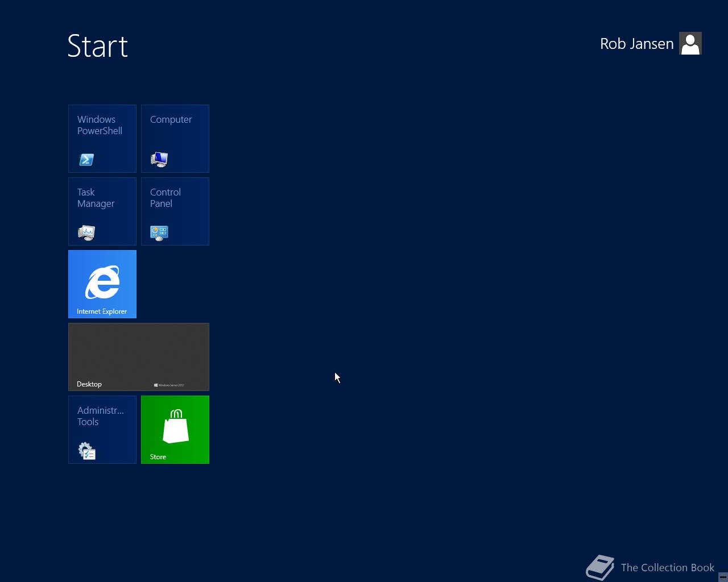Click the zoom-out button in corner
The image size is (728, 582).
coord(723,577)
